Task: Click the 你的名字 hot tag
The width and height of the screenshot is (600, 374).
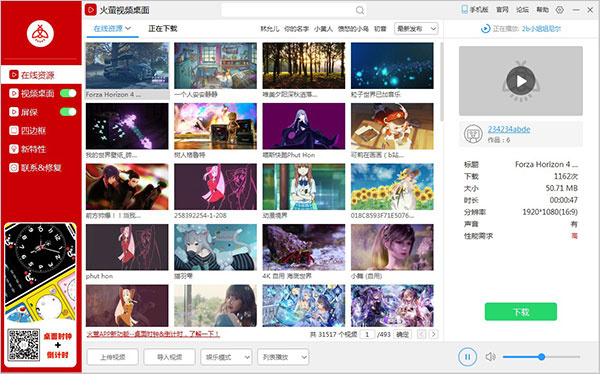Action: click(x=296, y=29)
